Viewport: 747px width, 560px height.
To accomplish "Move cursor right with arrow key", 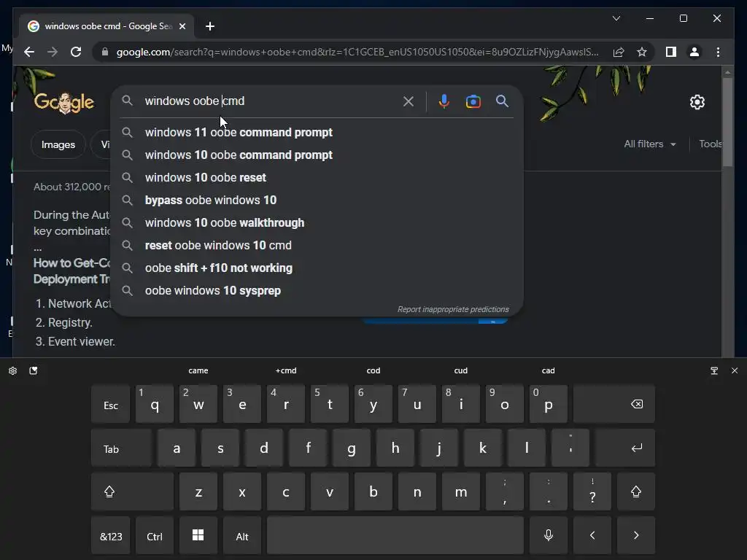I will (x=636, y=535).
